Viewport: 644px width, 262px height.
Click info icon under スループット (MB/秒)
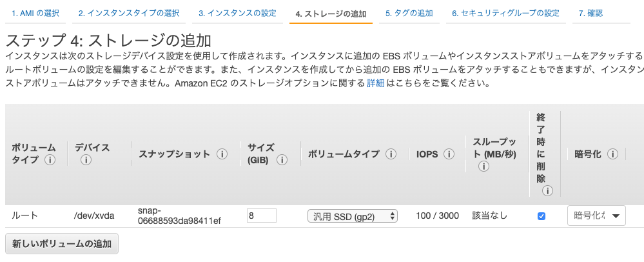tap(483, 166)
